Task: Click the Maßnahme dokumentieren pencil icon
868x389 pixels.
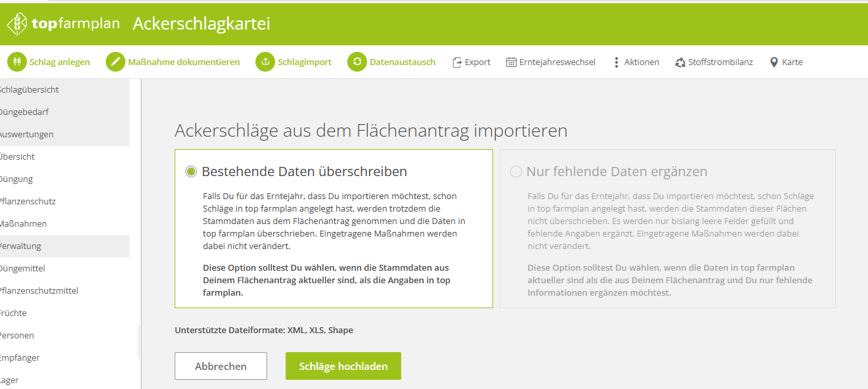Action: (x=116, y=62)
